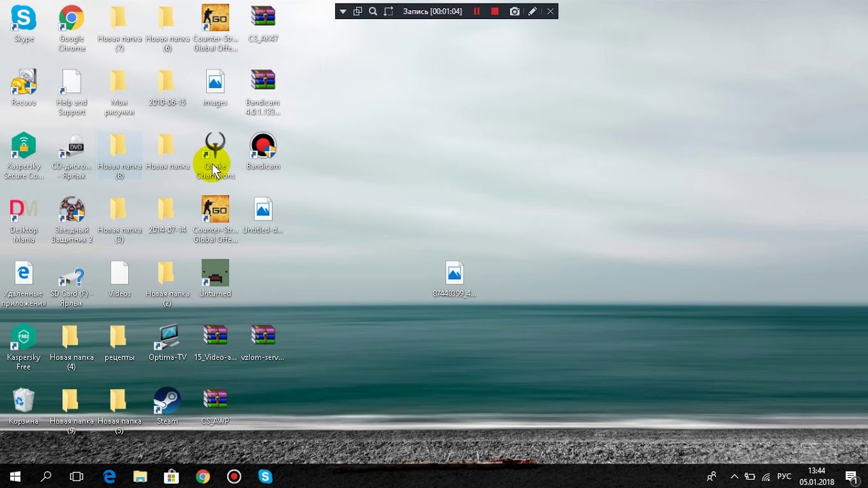The height and width of the screenshot is (488, 868).
Task: Select the Optima-TV desktop icon
Action: 167,342
